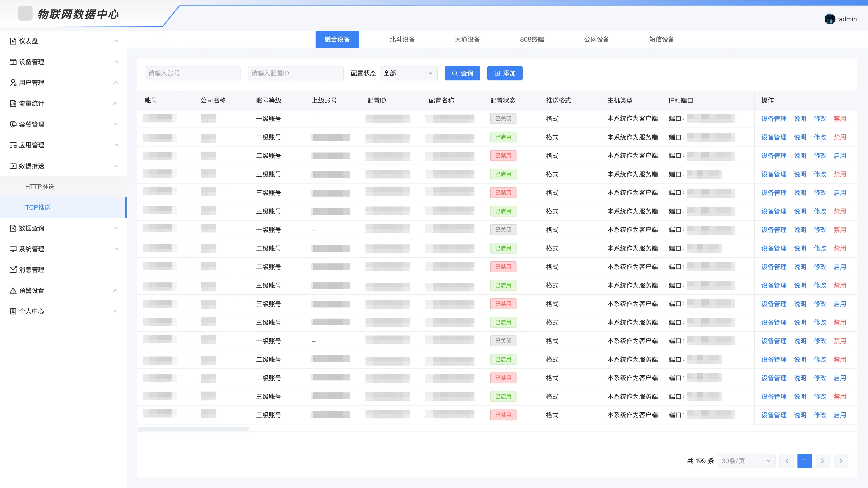
Task: Click the 账号 column header
Action: coord(151,100)
